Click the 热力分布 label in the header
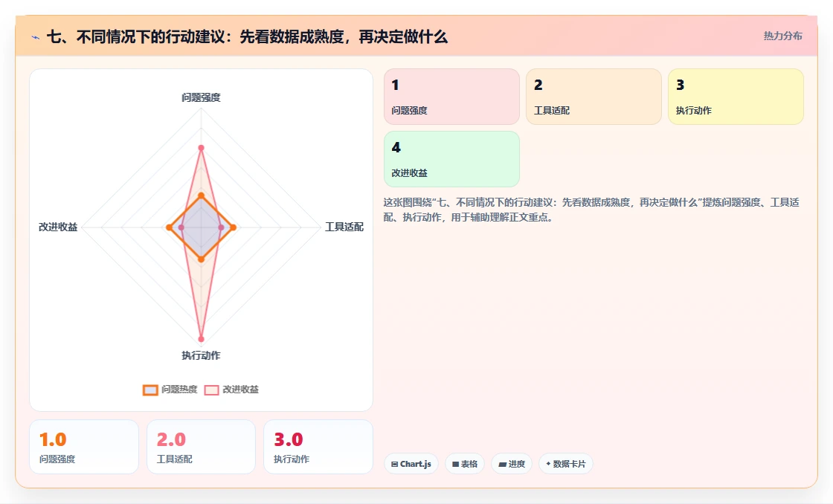This screenshot has height=504, width=833. (782, 36)
